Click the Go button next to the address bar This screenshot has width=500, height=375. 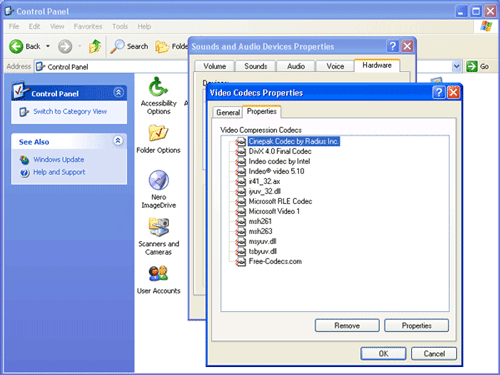click(477, 67)
